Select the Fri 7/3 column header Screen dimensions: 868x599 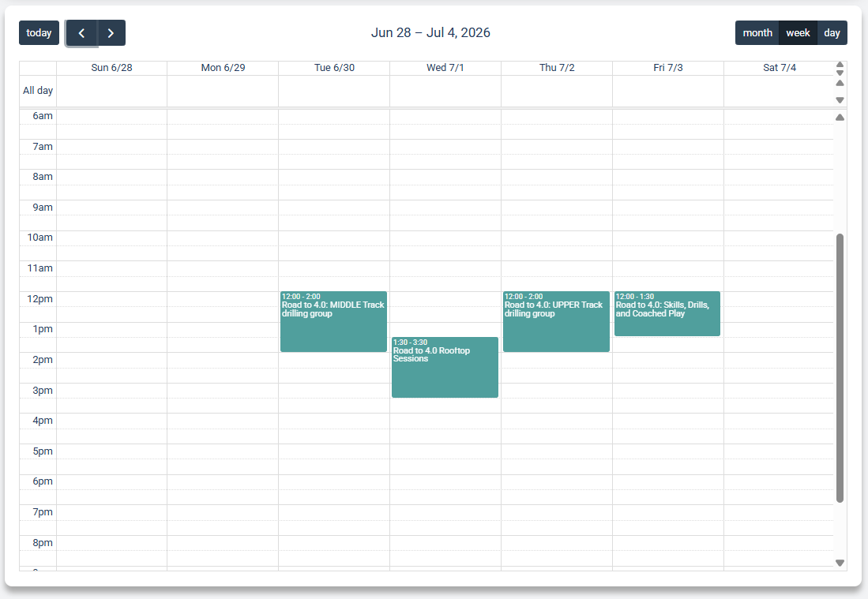(x=668, y=68)
